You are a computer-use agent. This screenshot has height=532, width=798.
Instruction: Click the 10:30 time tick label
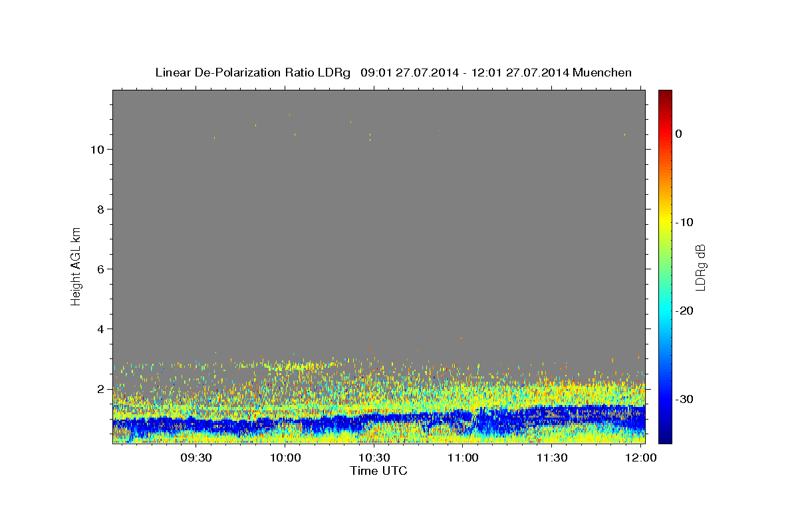[374, 458]
